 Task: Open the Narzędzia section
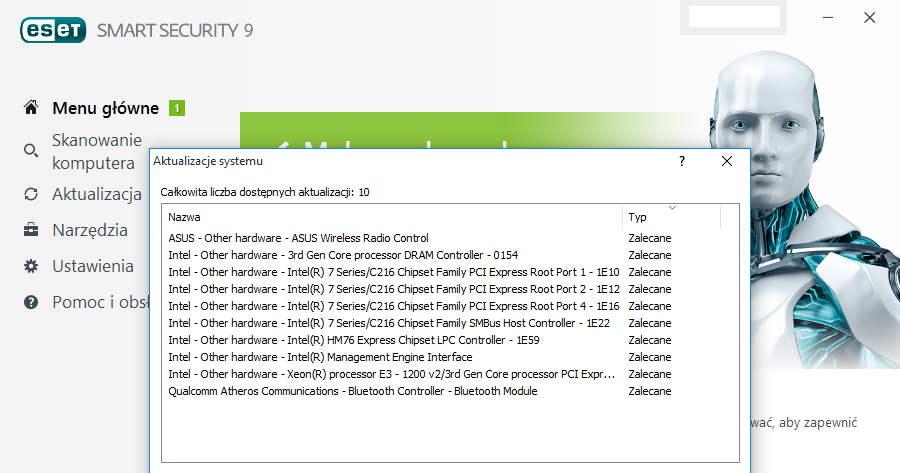tap(90, 230)
